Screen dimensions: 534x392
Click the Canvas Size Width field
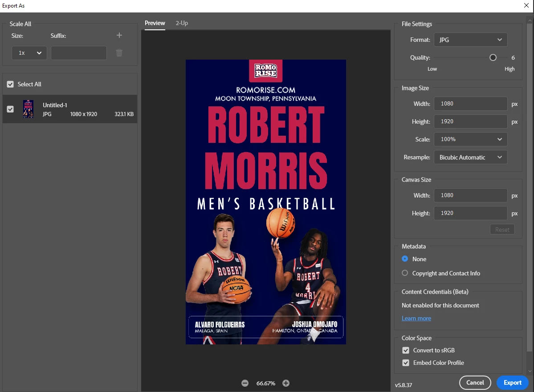point(471,195)
